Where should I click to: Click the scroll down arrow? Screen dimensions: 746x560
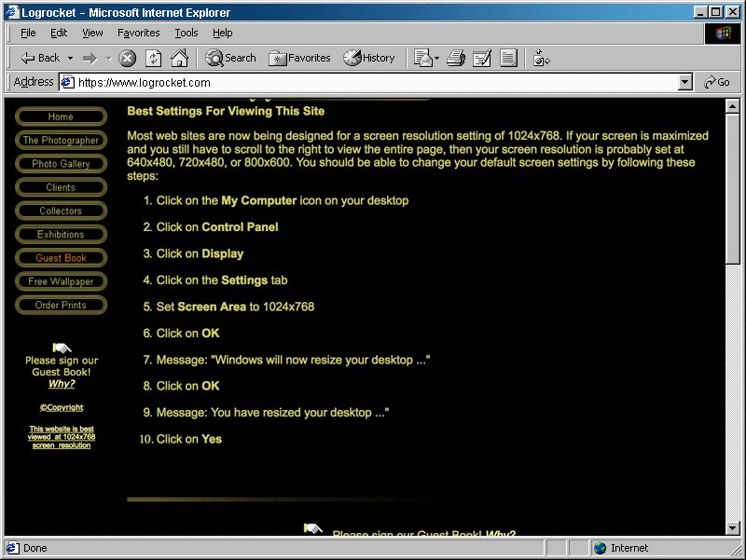tap(733, 527)
